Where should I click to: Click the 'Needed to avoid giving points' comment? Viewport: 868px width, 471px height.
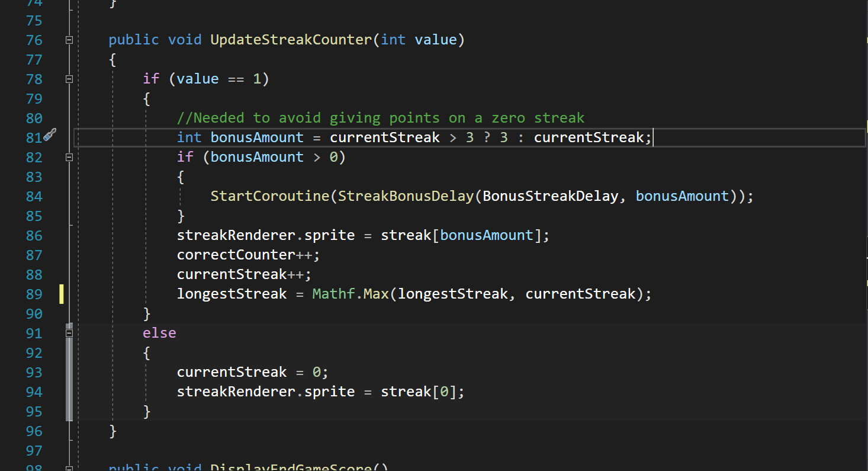(x=380, y=118)
